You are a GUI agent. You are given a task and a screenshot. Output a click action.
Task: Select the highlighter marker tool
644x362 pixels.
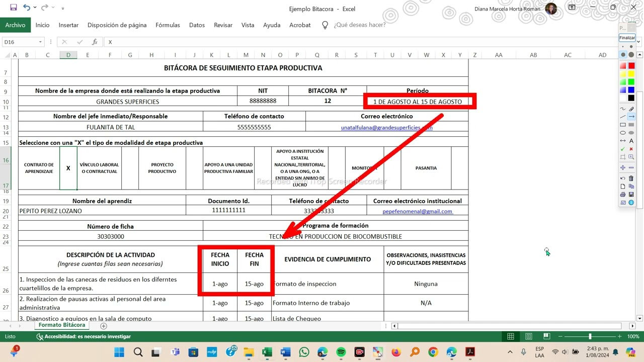(x=631, y=109)
